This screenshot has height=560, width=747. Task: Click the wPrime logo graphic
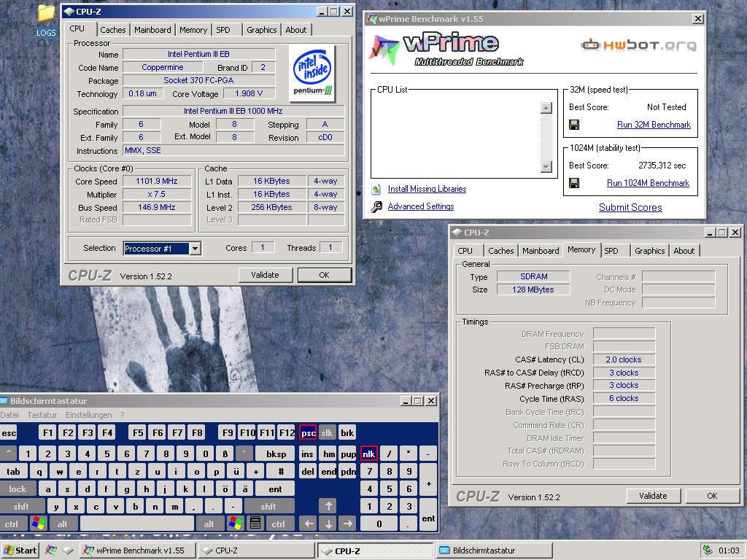(446, 49)
